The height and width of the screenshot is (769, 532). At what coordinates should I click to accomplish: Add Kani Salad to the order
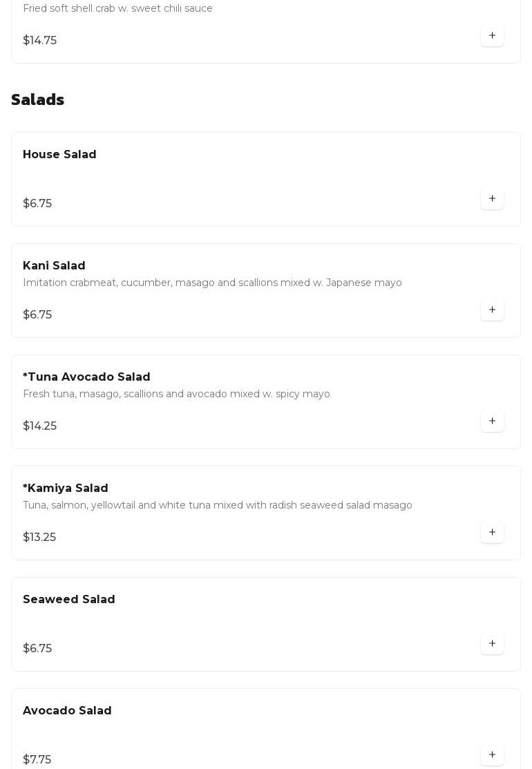pos(492,310)
